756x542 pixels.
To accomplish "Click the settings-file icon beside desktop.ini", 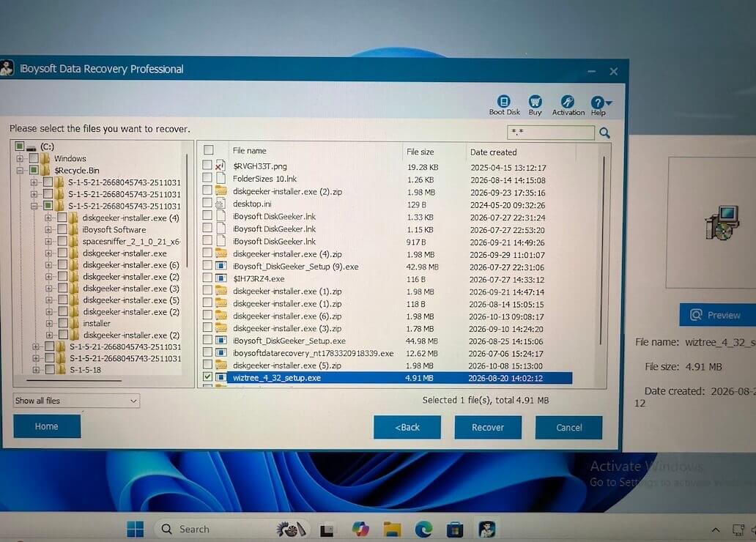I will click(220, 204).
